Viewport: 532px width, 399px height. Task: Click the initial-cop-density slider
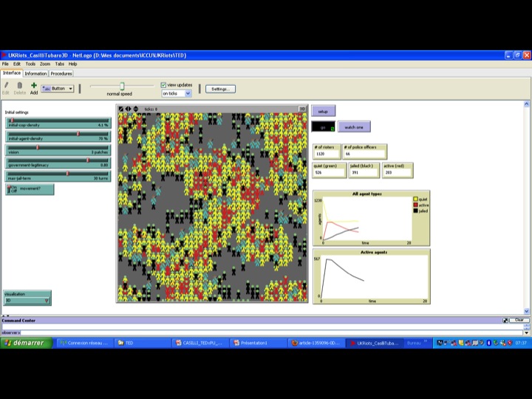coord(58,123)
